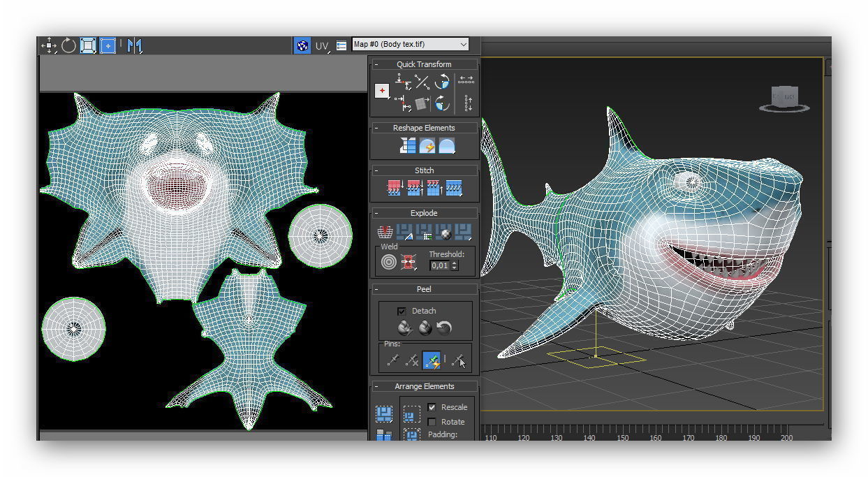Viewport: 868px width, 477px height.
Task: Click Relax Custom icon
Action: 446,146
